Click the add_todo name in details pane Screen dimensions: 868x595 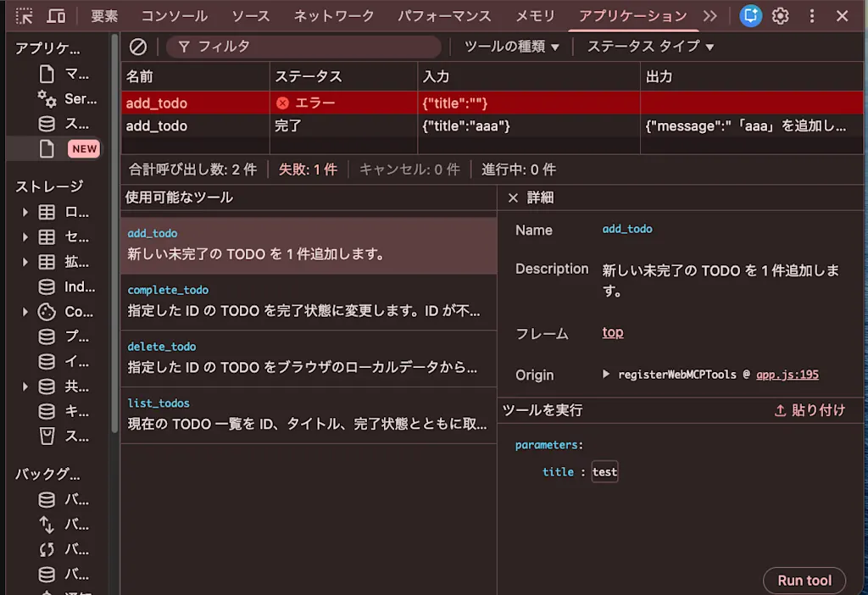(x=627, y=229)
